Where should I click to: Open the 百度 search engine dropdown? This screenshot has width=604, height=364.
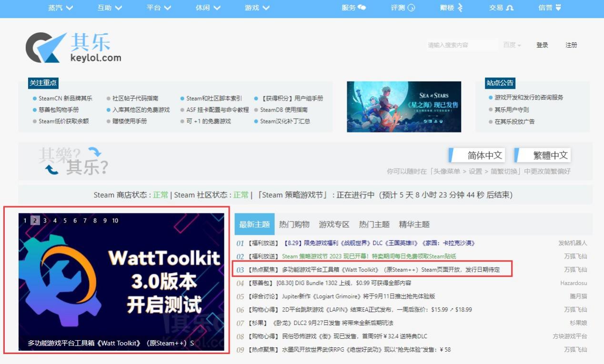512,45
